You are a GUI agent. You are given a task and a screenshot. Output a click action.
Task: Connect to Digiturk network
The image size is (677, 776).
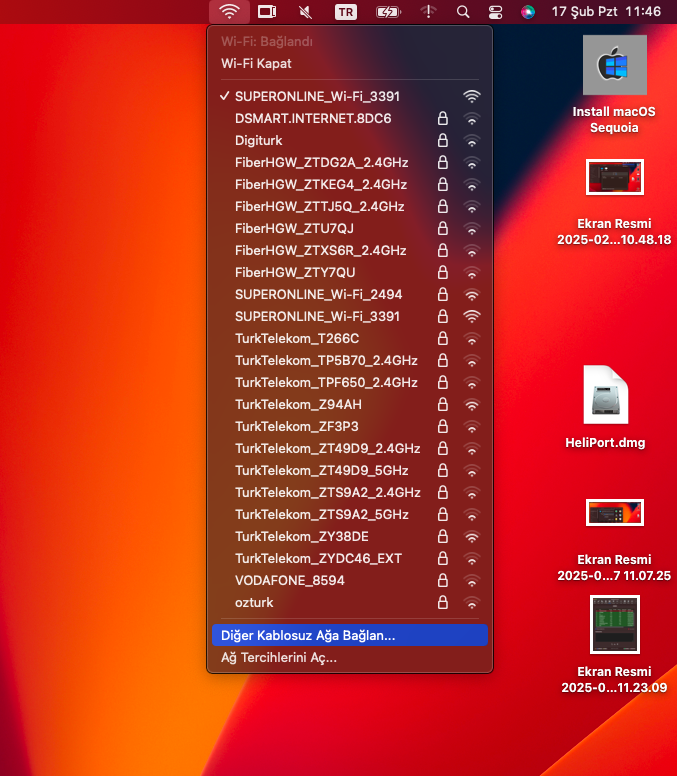[x=350, y=141]
